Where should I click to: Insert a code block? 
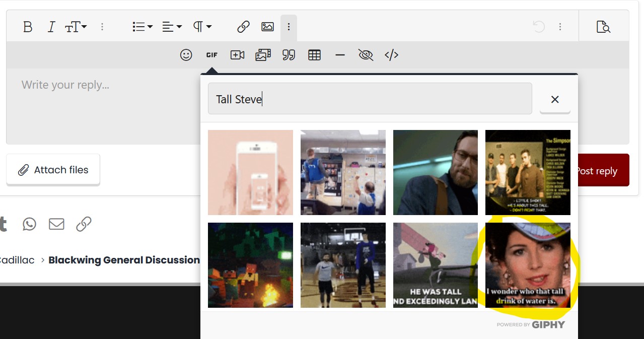(x=391, y=55)
